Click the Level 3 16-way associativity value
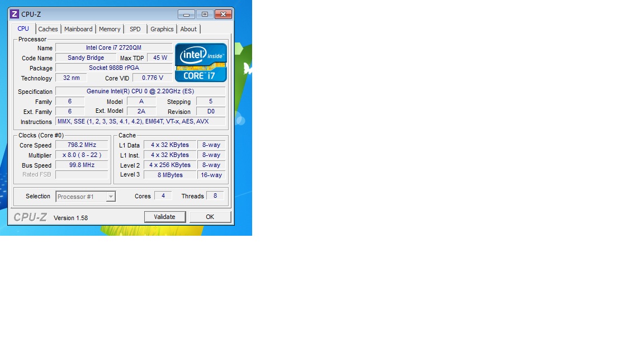Screen dimensions: 644x362 [x=211, y=175]
